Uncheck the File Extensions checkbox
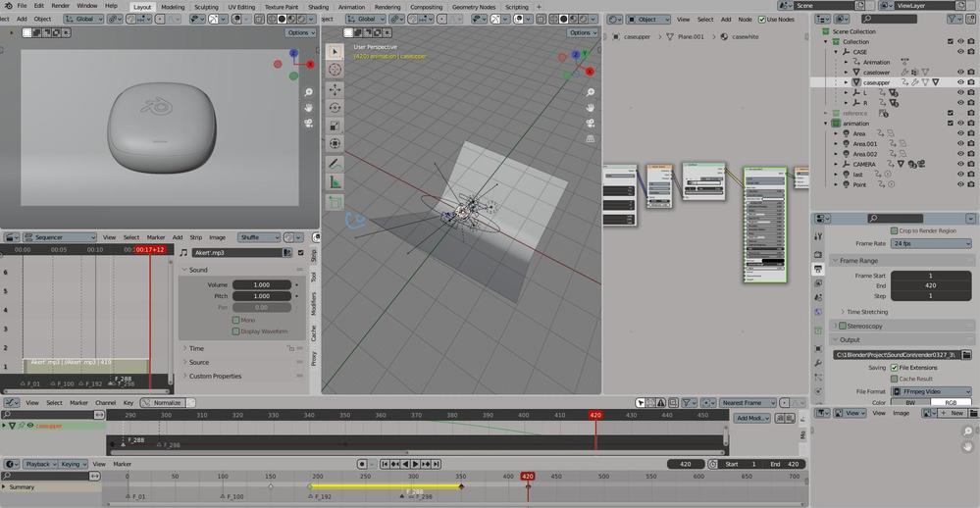This screenshot has width=980, height=508. point(895,368)
